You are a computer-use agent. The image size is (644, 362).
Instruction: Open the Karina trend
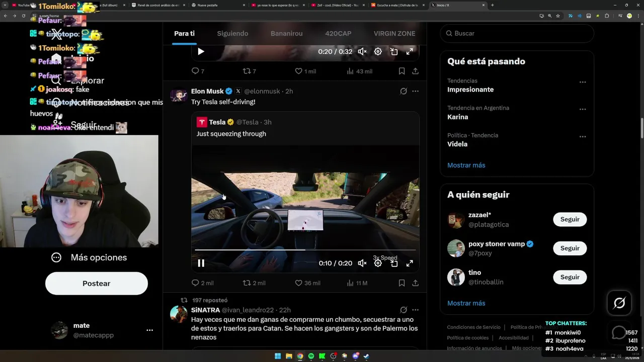click(458, 117)
